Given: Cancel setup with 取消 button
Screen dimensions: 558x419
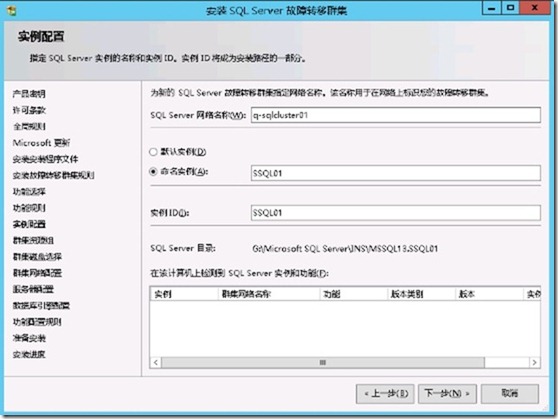Looking at the screenshot, I should (510, 394).
